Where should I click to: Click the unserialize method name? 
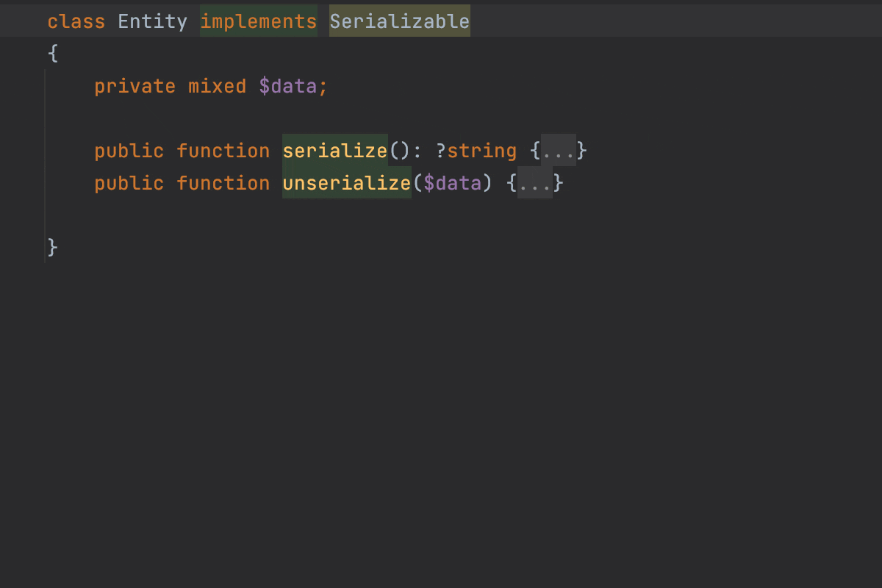(346, 183)
